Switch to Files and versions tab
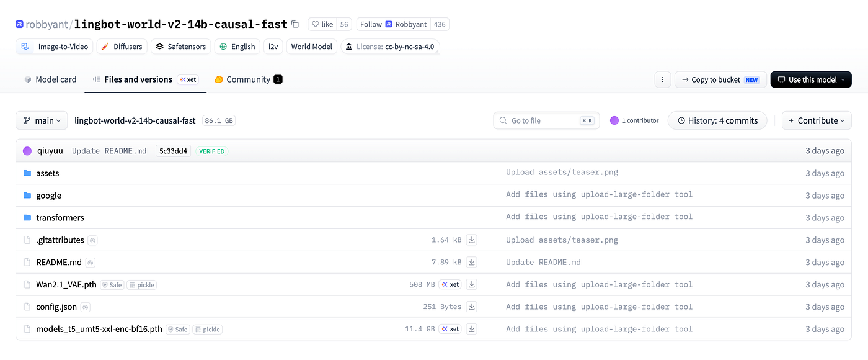 (145, 79)
